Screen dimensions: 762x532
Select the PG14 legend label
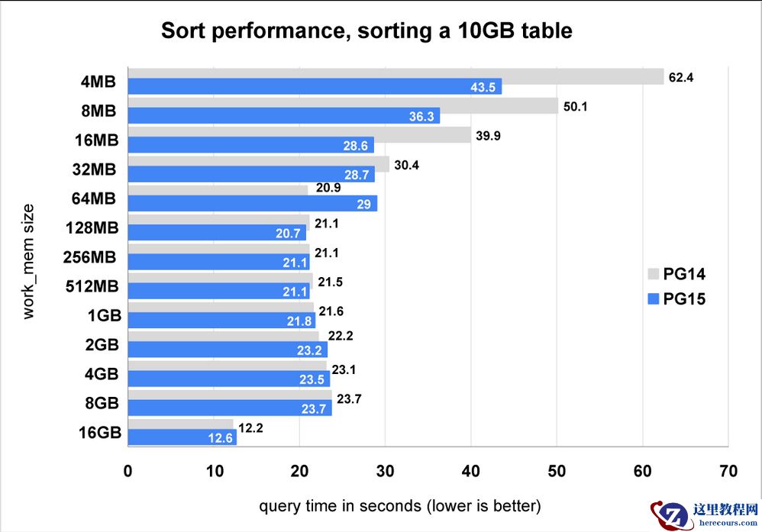[x=686, y=274]
